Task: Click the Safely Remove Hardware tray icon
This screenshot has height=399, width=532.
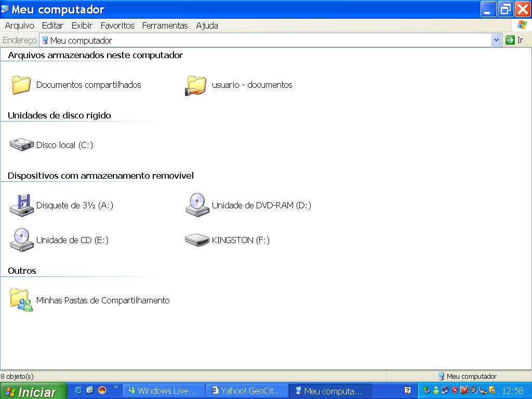Action: [427, 390]
